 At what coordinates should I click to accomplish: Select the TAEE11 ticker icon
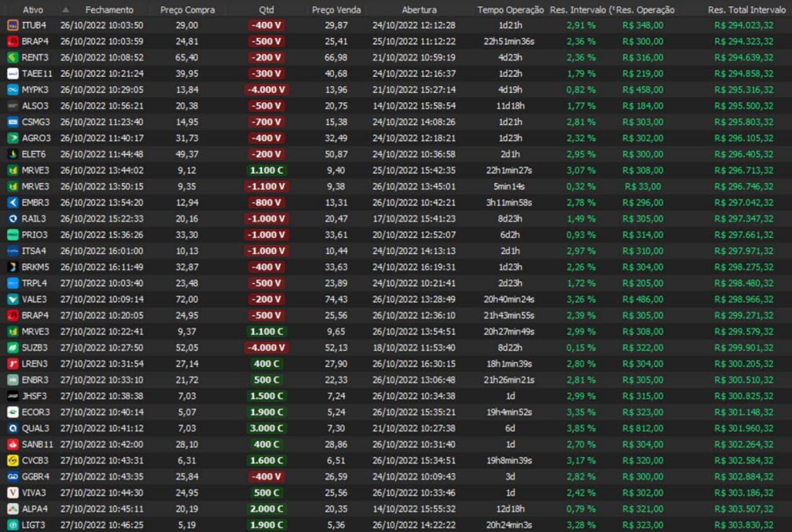click(x=13, y=74)
